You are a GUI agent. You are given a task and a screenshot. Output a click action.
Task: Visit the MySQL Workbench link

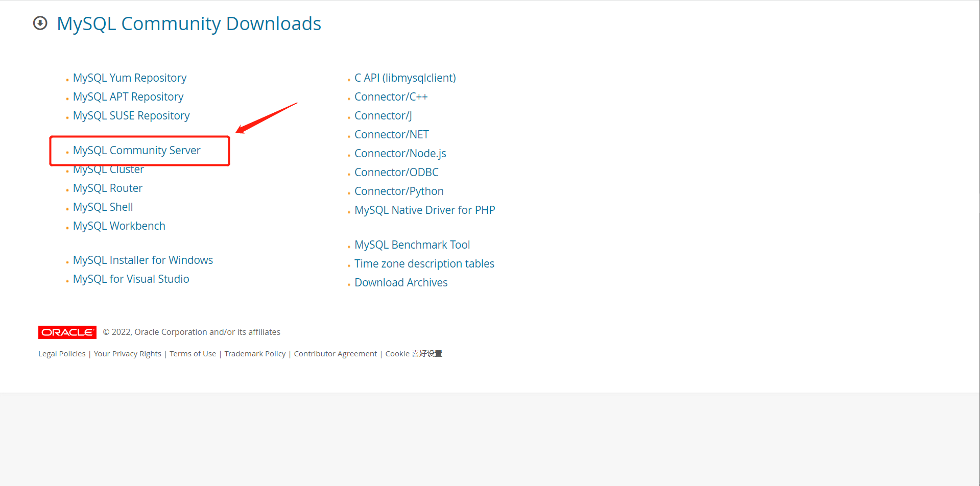(x=119, y=226)
